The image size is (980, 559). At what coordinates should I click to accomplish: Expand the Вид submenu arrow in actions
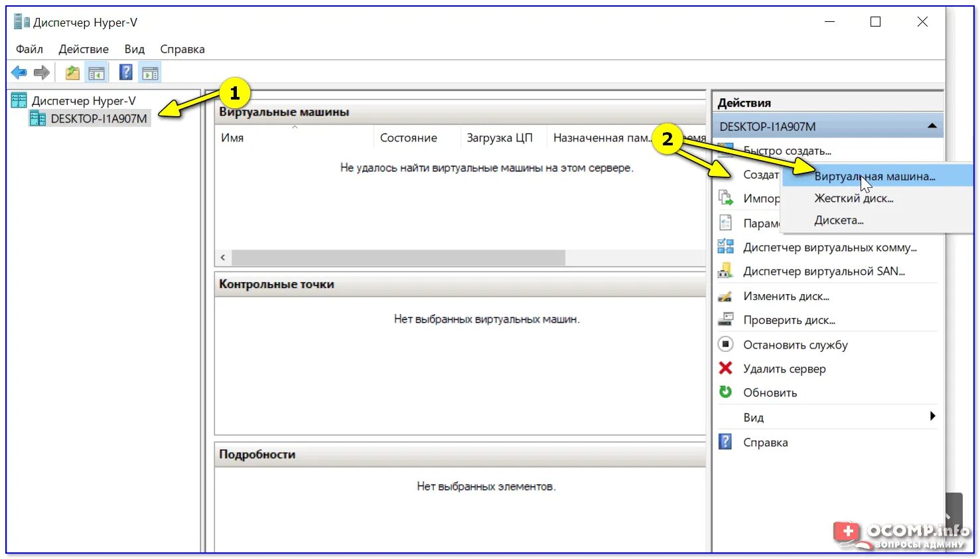[x=932, y=416]
